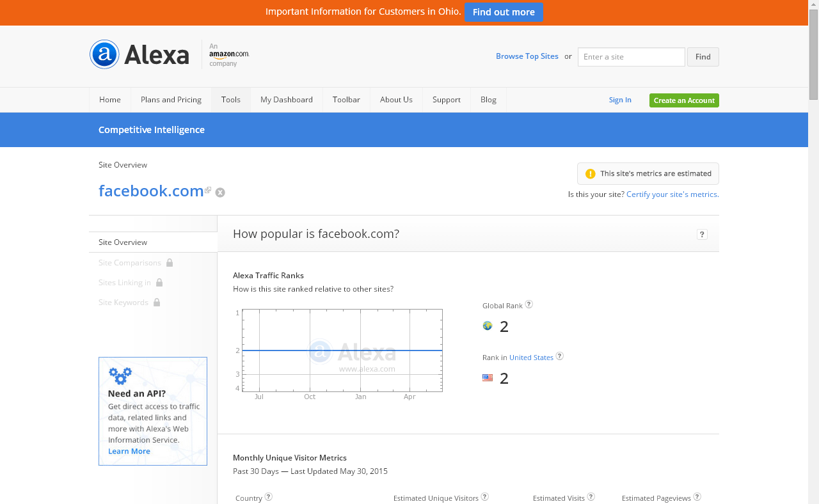Click the United States rank link
Image resolution: width=819 pixels, height=504 pixels.
tap(531, 358)
